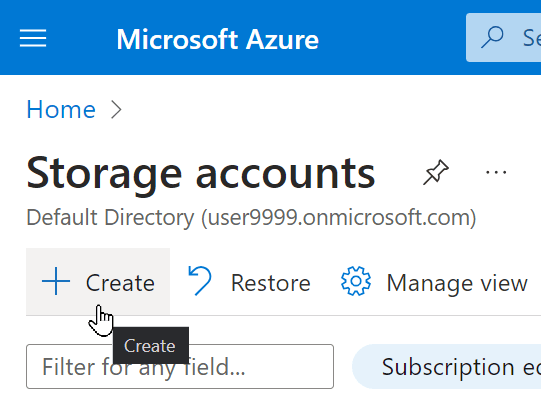The image size is (541, 413).
Task: Click the Create button
Action: 98,281
